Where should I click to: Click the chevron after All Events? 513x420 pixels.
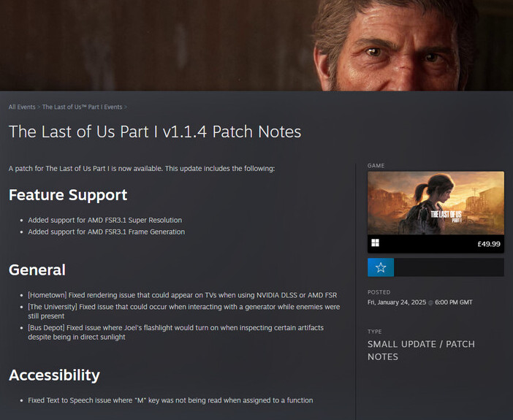pos(39,107)
